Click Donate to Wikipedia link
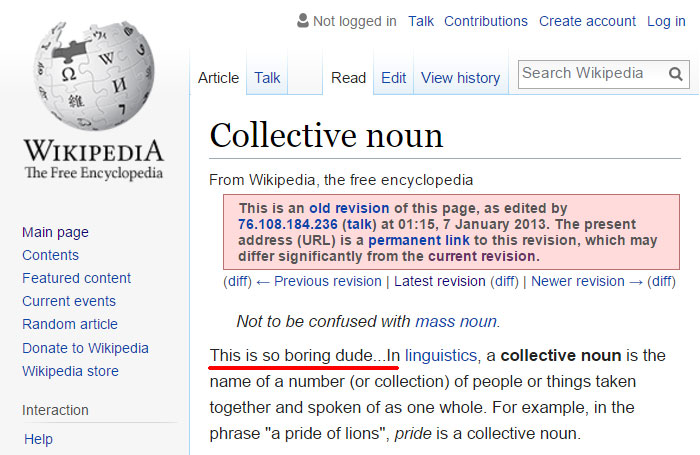The height and width of the screenshot is (455, 700). (85, 348)
